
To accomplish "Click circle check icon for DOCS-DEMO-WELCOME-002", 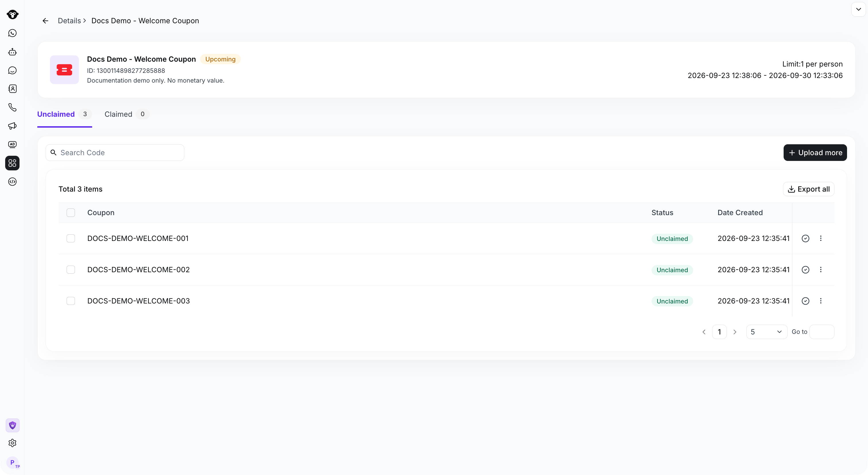I will coord(805,270).
